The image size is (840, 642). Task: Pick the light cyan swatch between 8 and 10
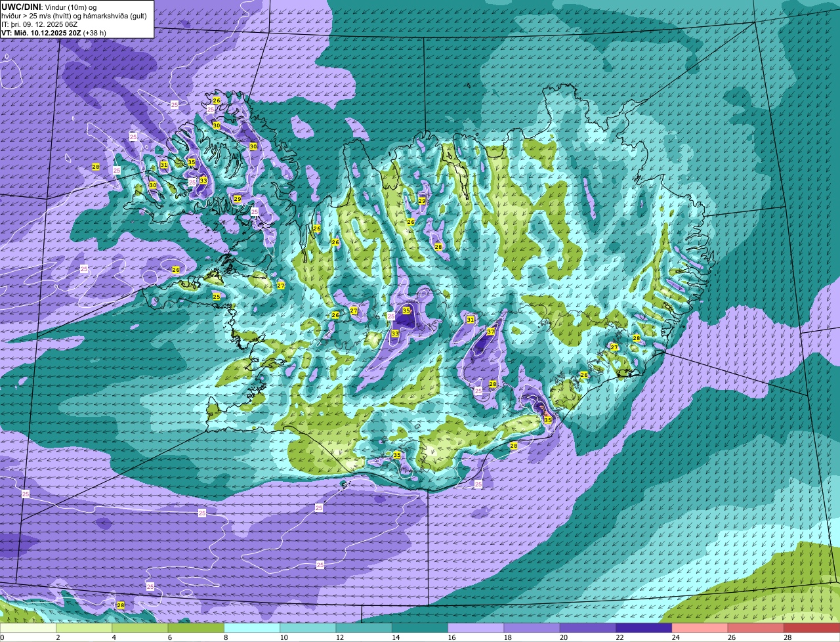tap(252, 628)
